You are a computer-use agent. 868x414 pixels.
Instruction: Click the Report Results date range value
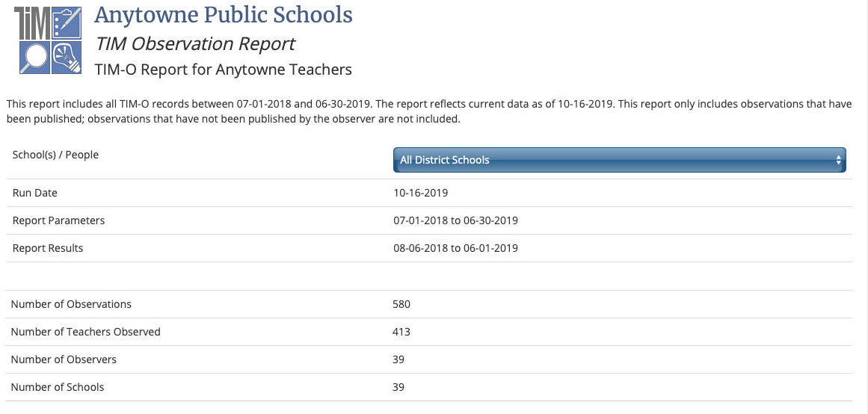point(455,249)
